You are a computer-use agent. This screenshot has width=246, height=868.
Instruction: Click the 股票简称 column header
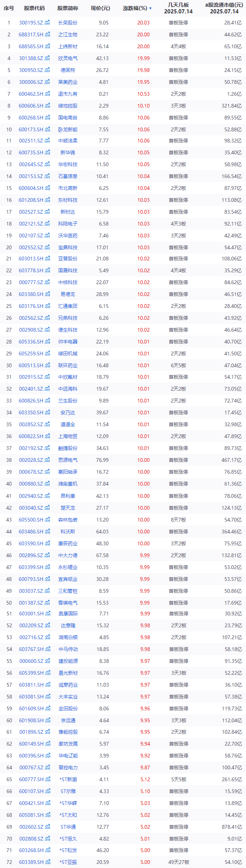coord(67,8)
